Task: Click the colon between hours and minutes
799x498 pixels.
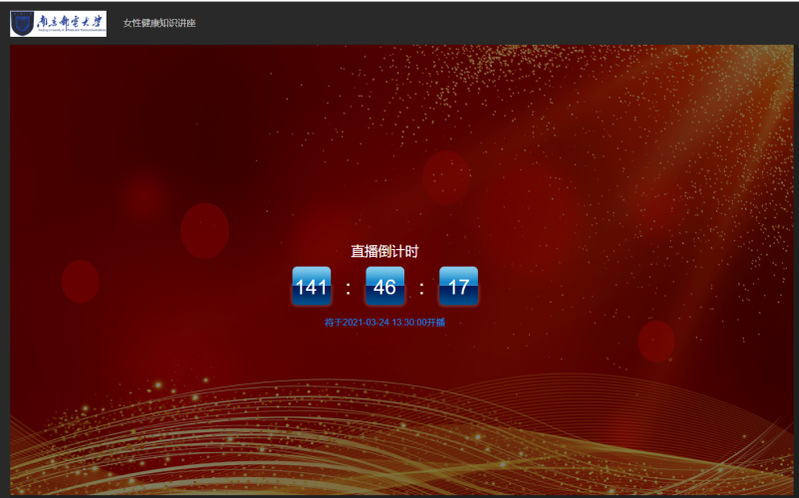Action: point(348,289)
